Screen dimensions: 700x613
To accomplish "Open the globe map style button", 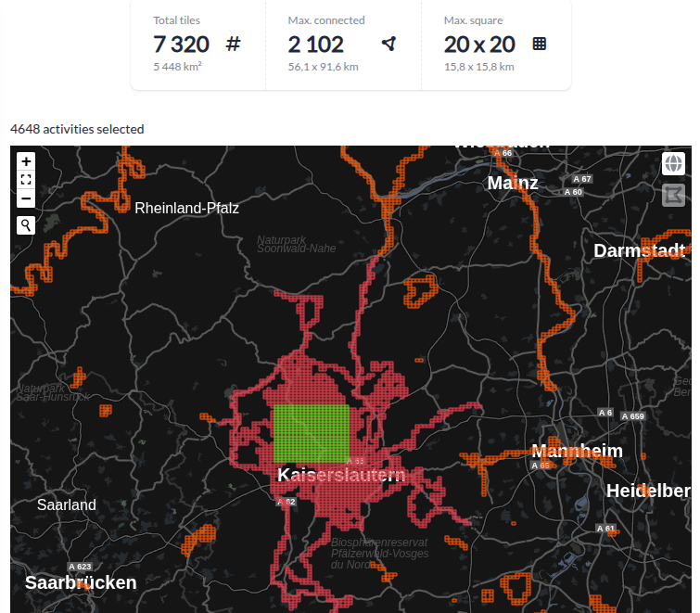I will [x=674, y=164].
